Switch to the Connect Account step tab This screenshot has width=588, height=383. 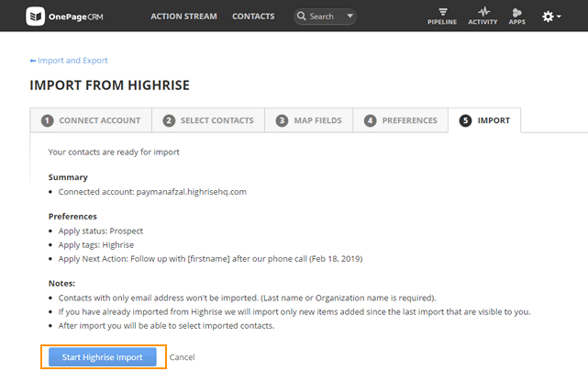(91, 120)
